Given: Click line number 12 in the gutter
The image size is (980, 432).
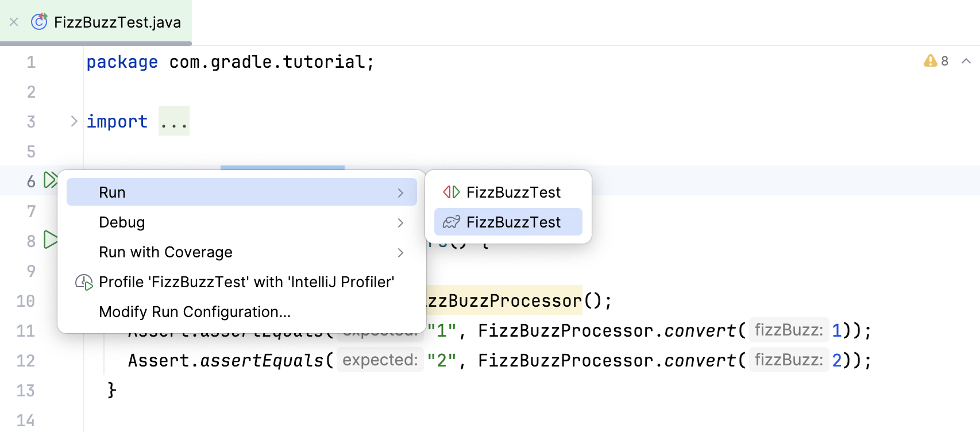Looking at the screenshot, I should coord(27,360).
